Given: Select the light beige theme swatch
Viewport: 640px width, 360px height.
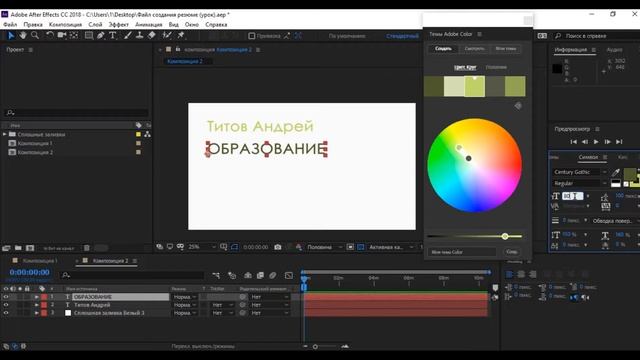Looking at the screenshot, I should 454,86.
